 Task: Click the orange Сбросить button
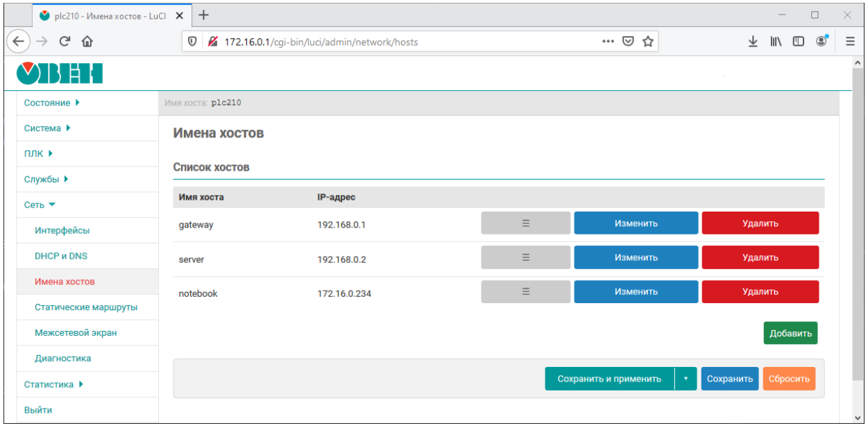click(x=789, y=379)
